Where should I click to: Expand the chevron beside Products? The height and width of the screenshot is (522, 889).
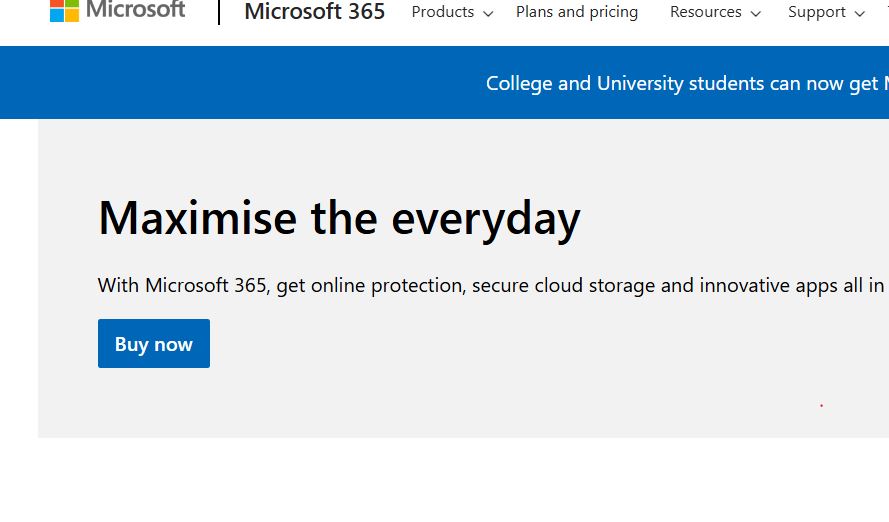488,14
